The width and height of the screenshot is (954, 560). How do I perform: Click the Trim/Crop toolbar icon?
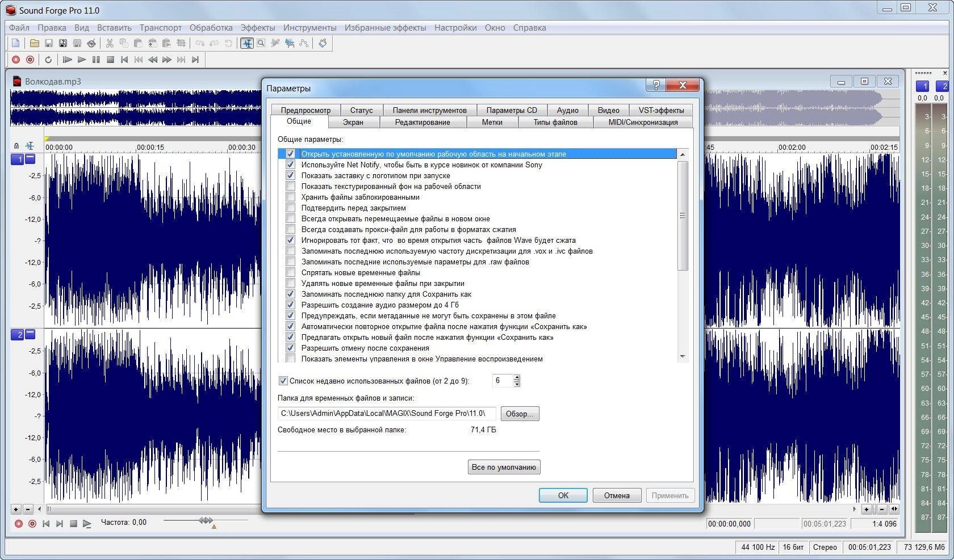181,43
